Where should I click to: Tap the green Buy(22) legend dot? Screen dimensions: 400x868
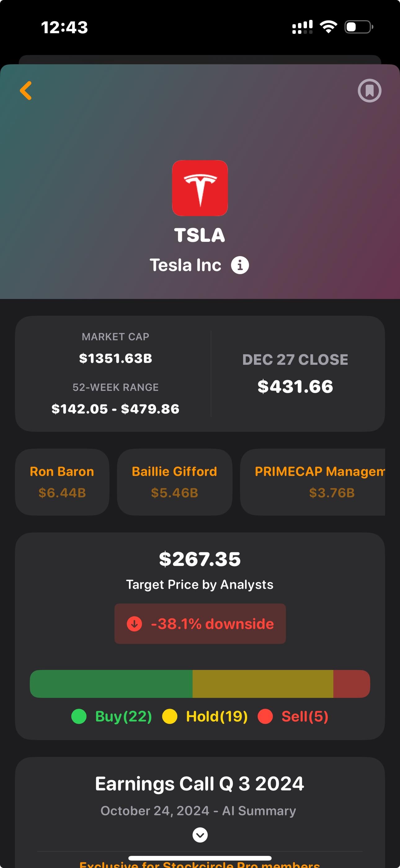pos(79,717)
